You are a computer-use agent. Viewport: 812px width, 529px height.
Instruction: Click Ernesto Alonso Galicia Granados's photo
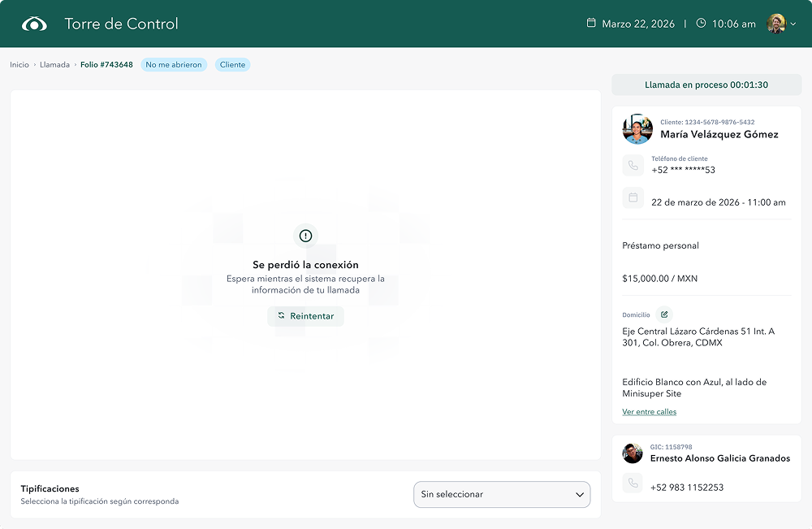(x=633, y=453)
